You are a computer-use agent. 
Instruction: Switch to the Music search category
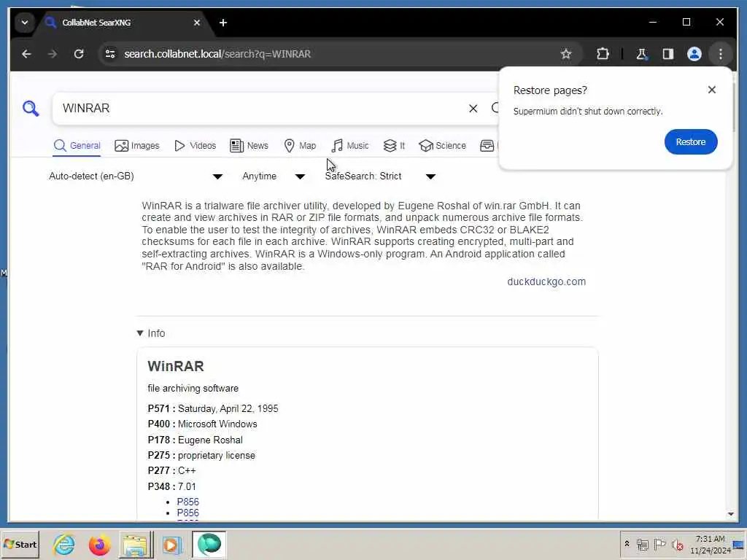tap(350, 146)
